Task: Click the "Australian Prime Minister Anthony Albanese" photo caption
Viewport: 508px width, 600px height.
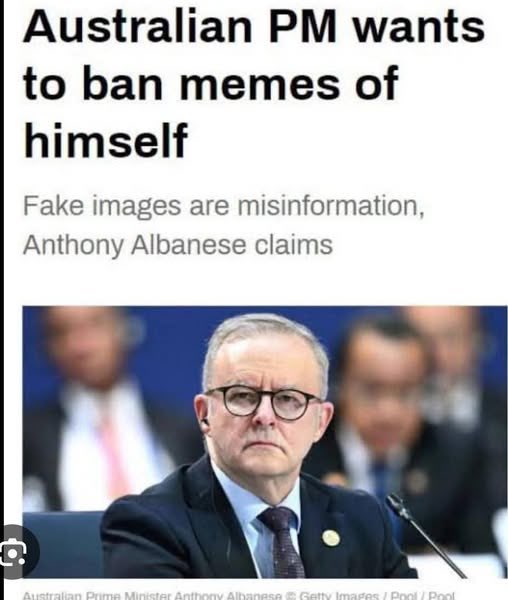Action: (x=152, y=595)
